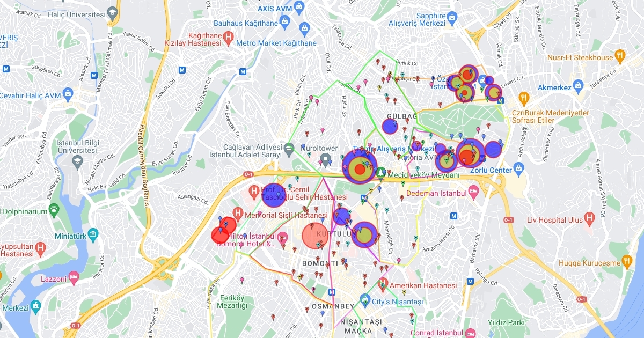Click the large pink circle at Kurtuluş

click(315, 236)
